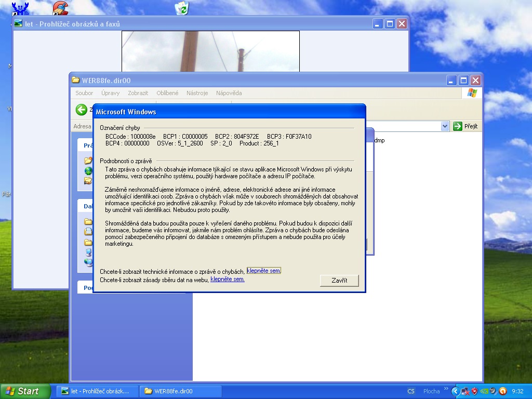
Task: Click Zavřít to close the error dialog
Action: [339, 281]
